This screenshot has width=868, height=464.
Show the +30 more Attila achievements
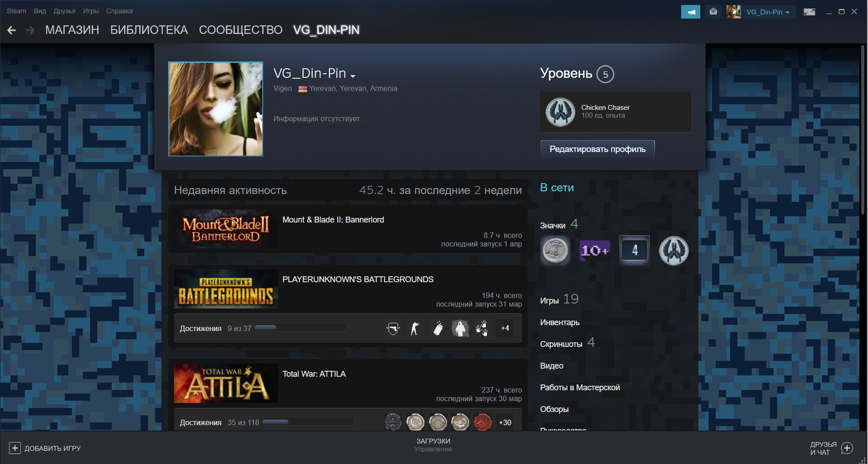point(505,422)
